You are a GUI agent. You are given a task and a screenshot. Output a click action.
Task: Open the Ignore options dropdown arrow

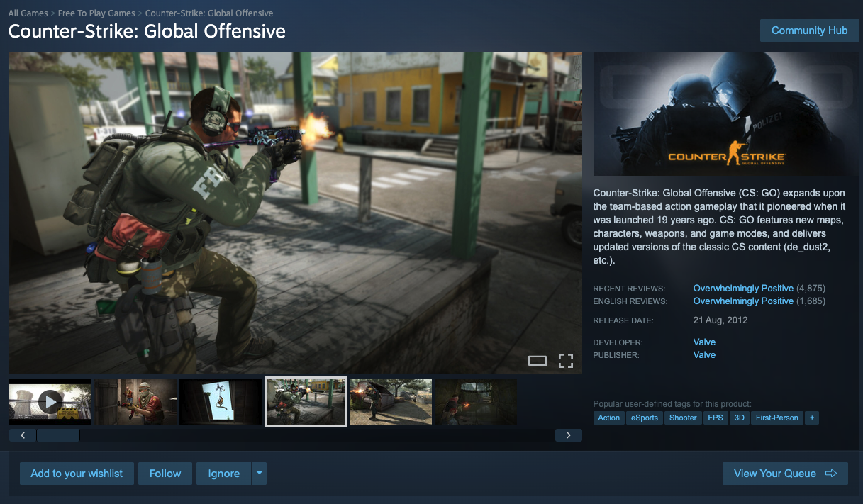pos(260,474)
